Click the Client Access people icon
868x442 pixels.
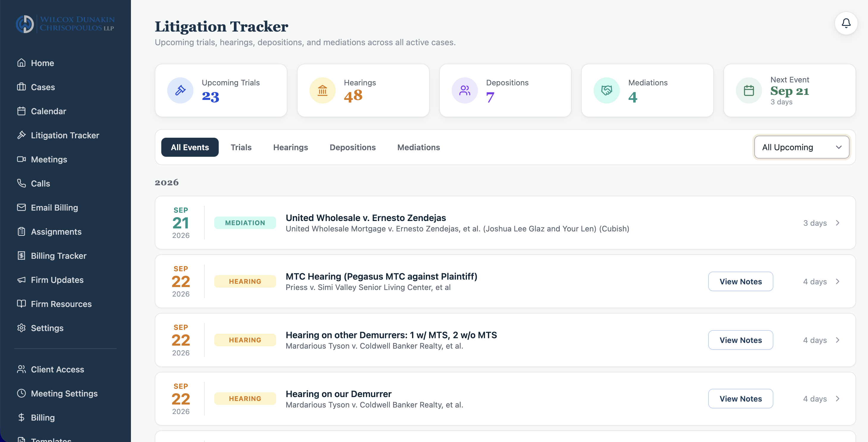(x=21, y=369)
